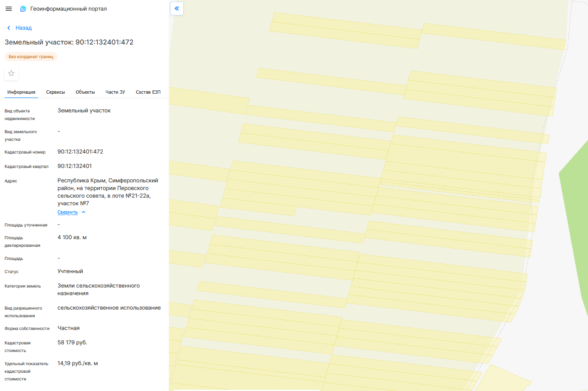
Task: Go back using the Назад link
Action: pos(24,28)
